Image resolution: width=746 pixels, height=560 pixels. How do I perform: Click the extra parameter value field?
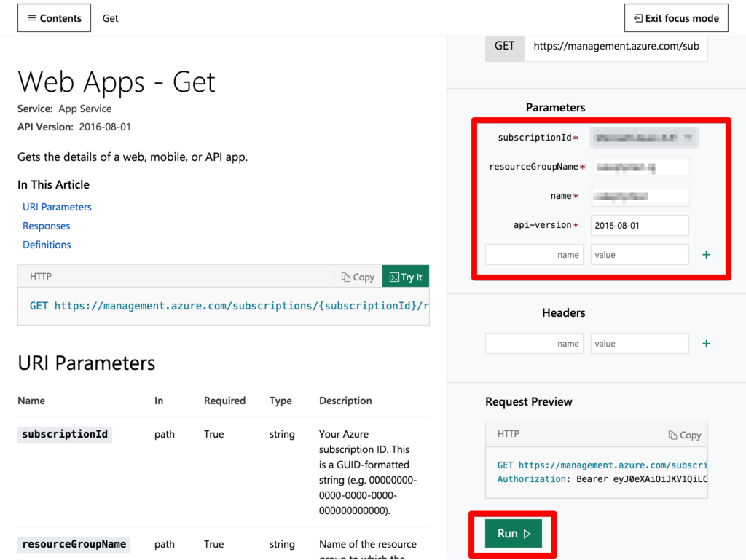(640, 255)
